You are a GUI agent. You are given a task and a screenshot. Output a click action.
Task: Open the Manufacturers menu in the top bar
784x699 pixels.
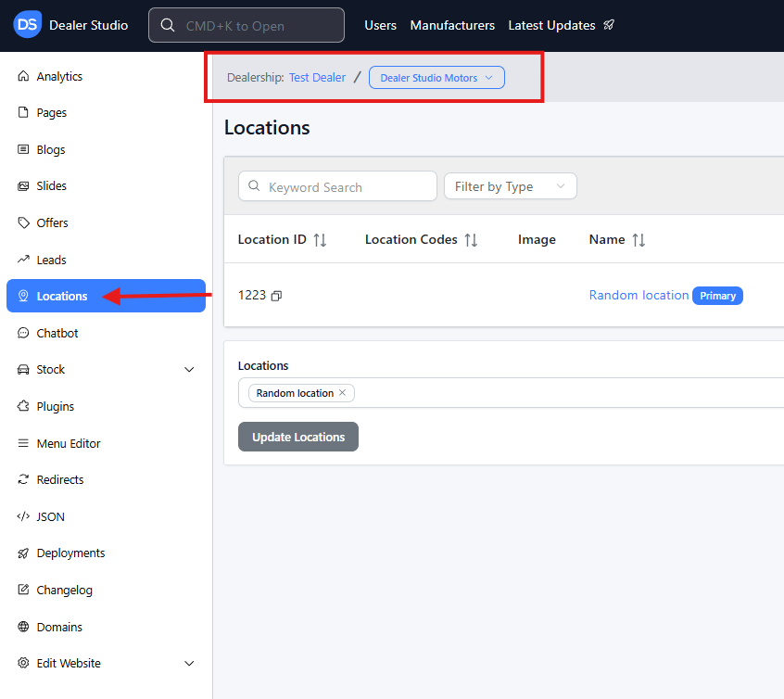coord(452,25)
